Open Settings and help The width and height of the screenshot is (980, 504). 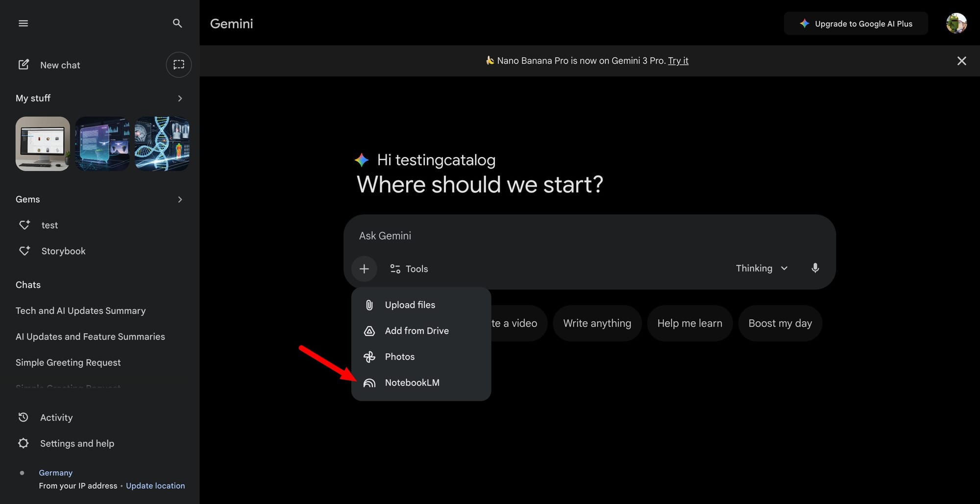point(77,443)
